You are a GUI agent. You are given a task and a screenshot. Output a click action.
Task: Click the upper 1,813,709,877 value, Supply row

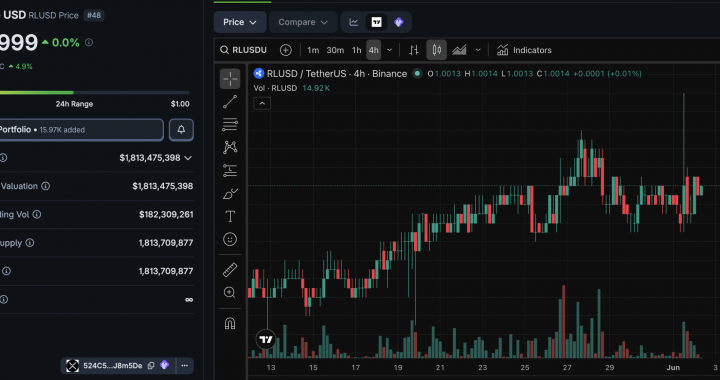(166, 243)
